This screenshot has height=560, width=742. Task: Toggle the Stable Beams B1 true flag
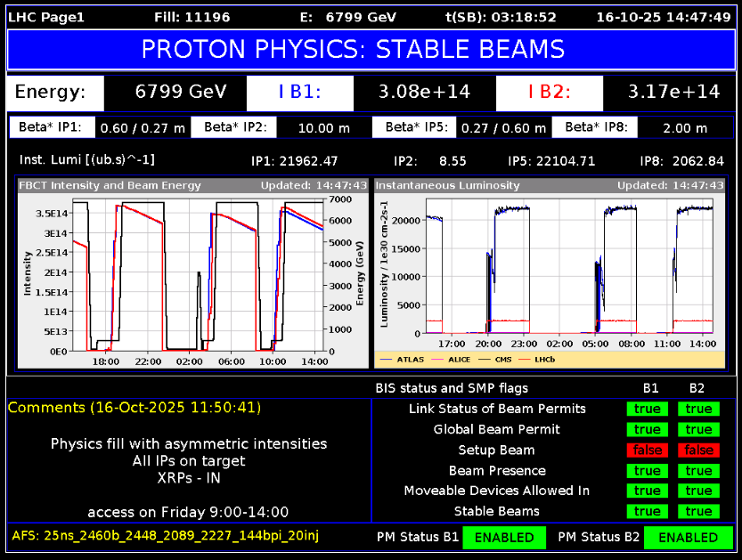click(x=647, y=512)
